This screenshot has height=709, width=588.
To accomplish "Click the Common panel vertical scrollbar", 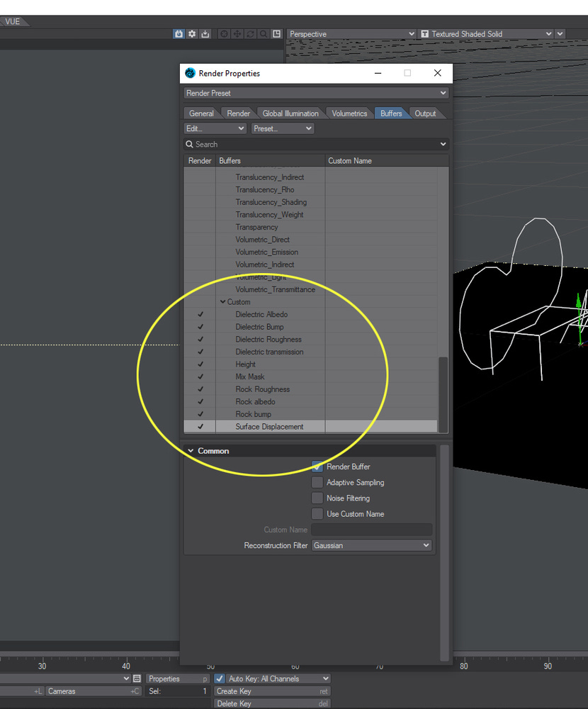I will click(444, 552).
